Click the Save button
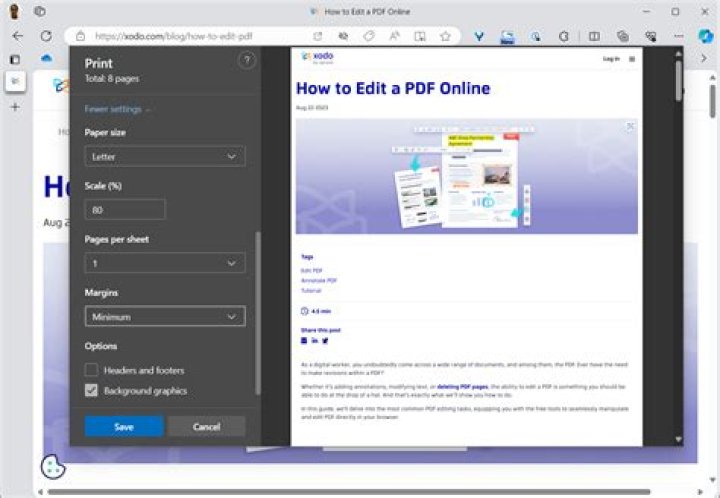The image size is (720, 498). 124,427
